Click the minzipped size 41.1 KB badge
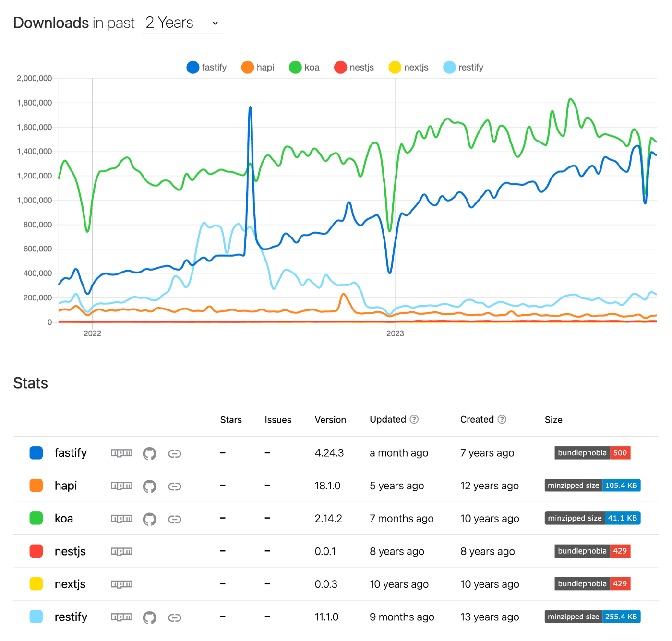Viewport: 672px width, 641px height. point(592,518)
